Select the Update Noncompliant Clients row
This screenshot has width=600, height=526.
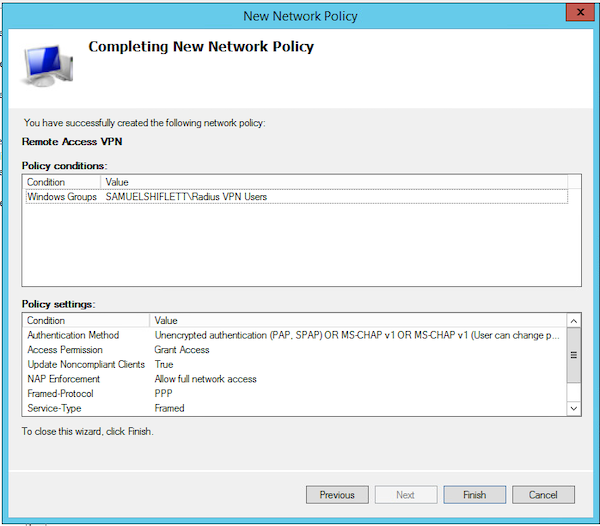tap(295, 364)
